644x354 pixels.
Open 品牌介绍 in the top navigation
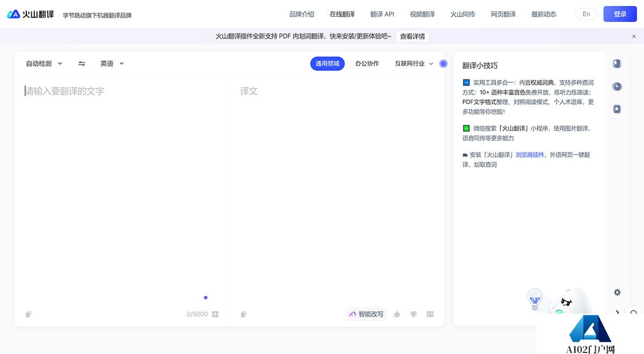pyautogui.click(x=302, y=14)
